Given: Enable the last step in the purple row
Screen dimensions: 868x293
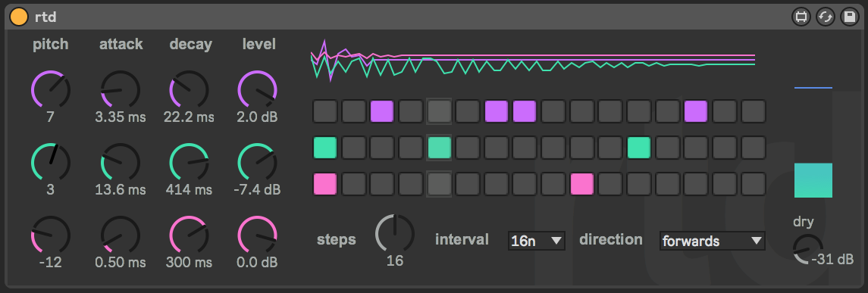Looking at the screenshot, I should [753, 111].
